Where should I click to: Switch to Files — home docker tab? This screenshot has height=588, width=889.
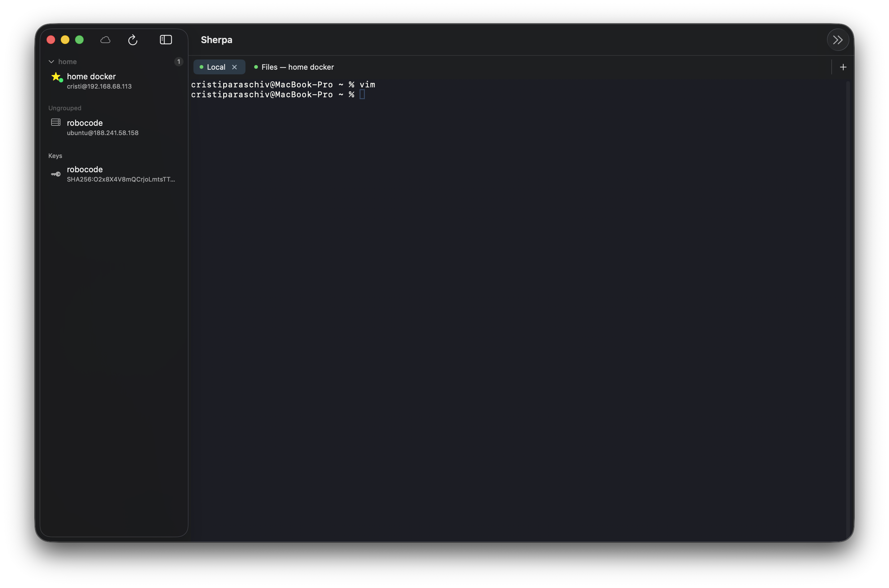click(294, 67)
